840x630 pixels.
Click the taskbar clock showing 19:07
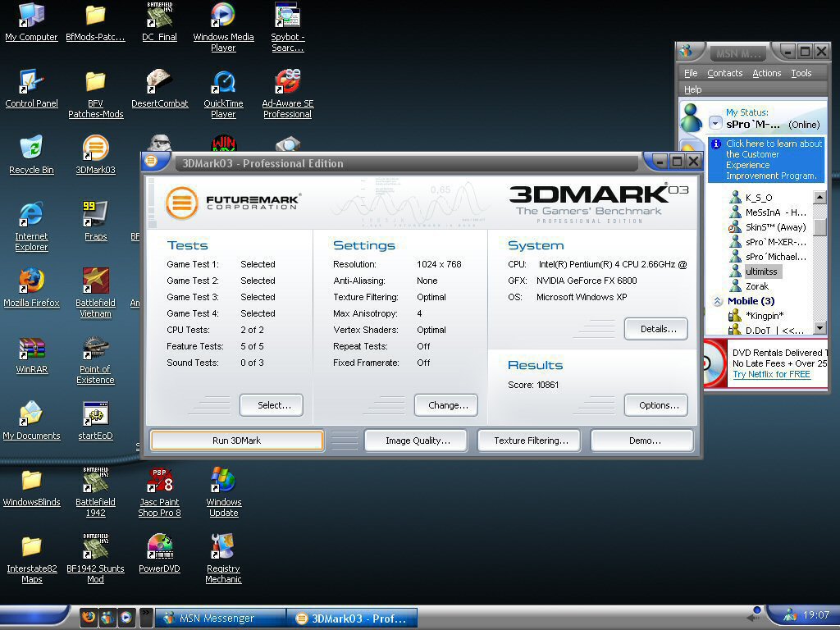[816, 615]
